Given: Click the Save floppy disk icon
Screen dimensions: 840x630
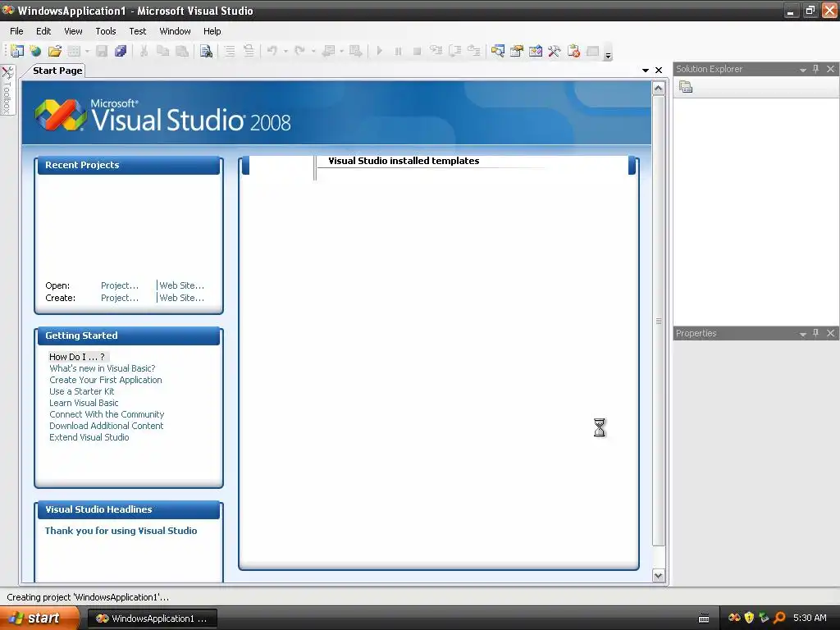Looking at the screenshot, I should click(x=102, y=51).
